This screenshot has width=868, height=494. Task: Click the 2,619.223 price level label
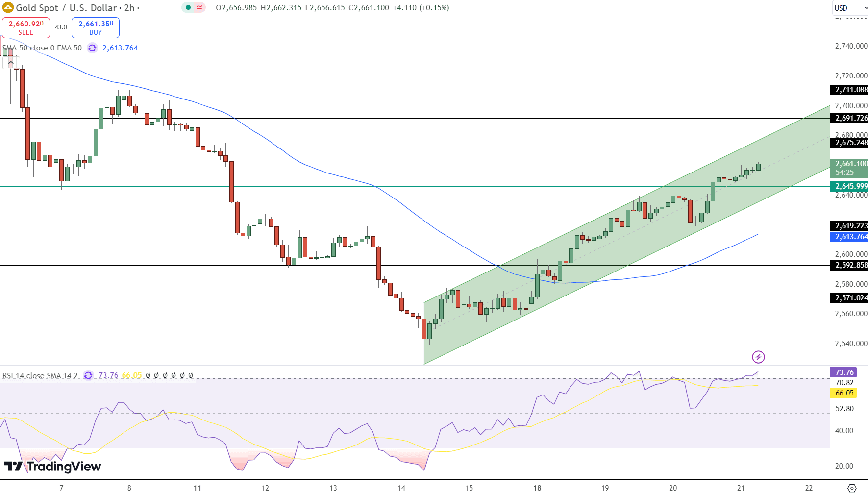tap(849, 226)
